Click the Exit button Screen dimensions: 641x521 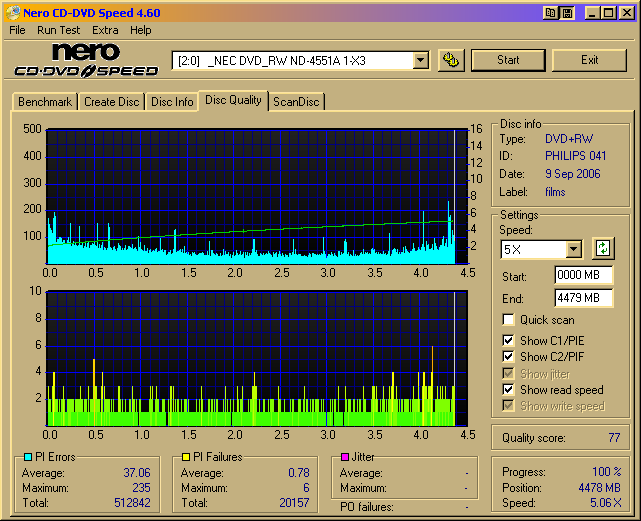tap(589, 60)
